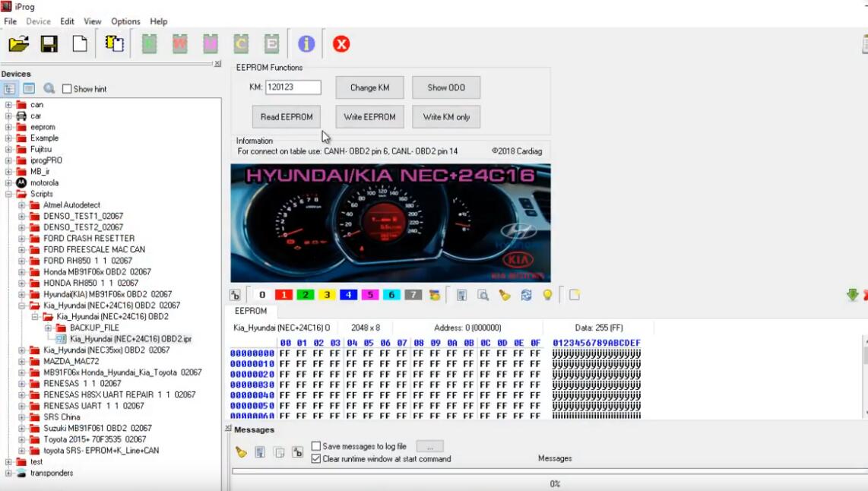
Task: Click the KM input field
Action: 293,87
